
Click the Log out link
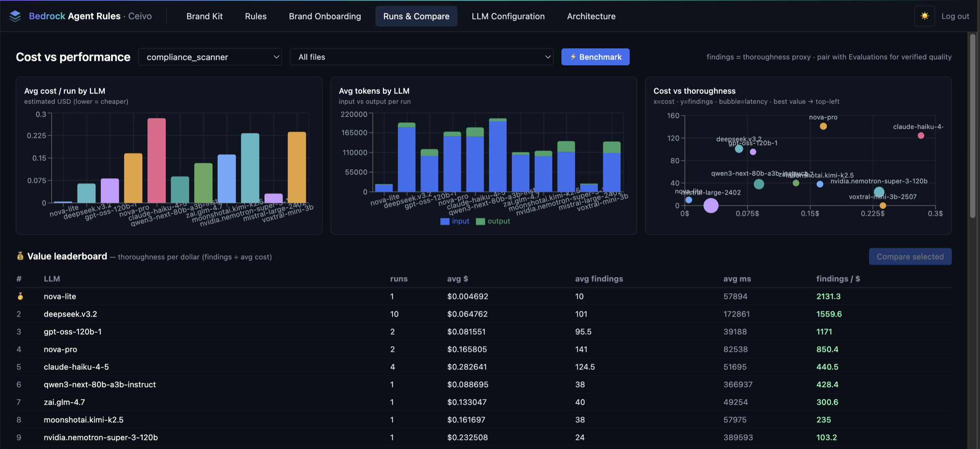955,16
